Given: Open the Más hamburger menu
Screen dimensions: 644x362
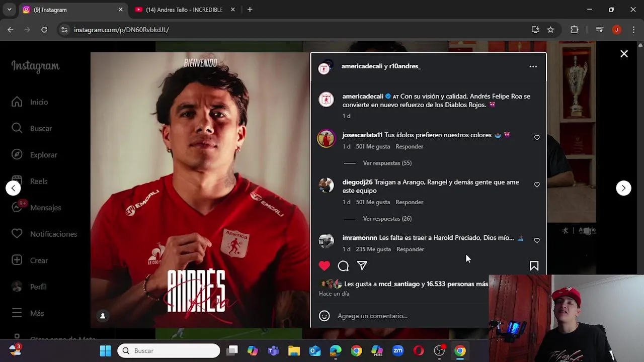Looking at the screenshot, I should pos(17,313).
